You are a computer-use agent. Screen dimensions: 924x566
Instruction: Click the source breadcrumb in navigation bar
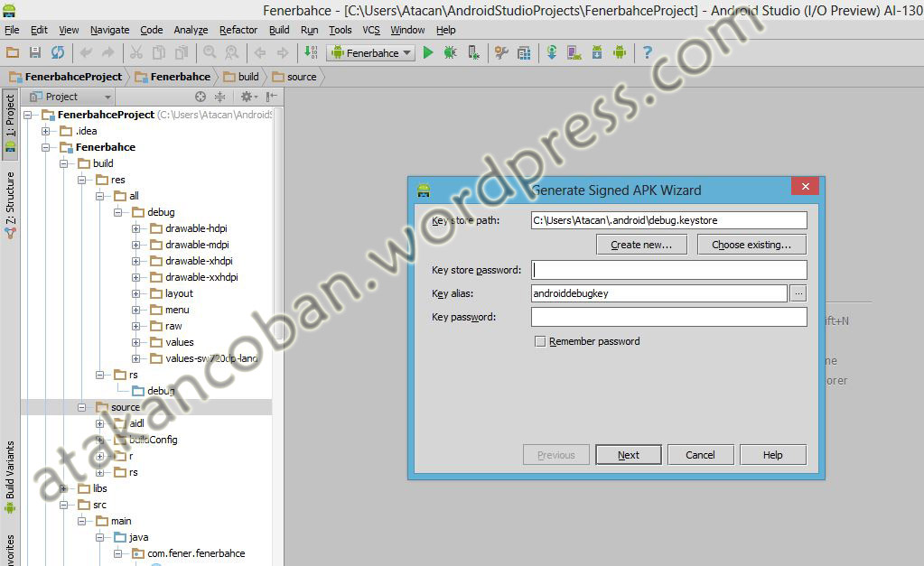(x=294, y=77)
